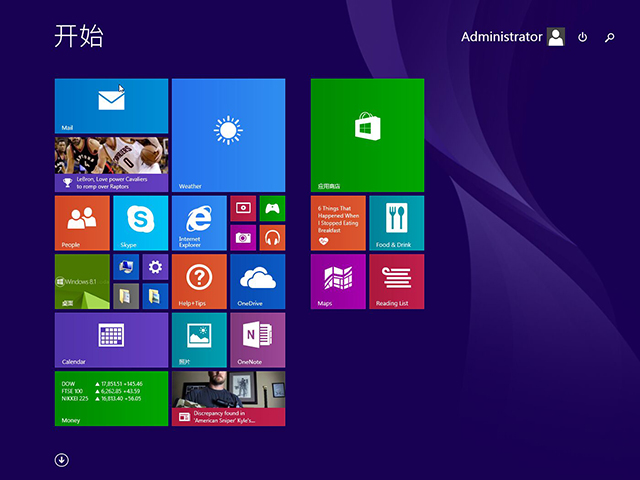This screenshot has width=640, height=480.
Task: Open the Mail tile
Action: pyautogui.click(x=111, y=106)
